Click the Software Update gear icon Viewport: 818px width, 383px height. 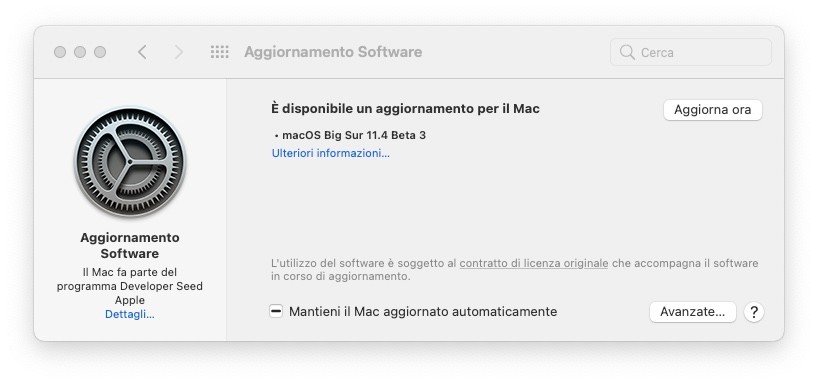point(130,162)
